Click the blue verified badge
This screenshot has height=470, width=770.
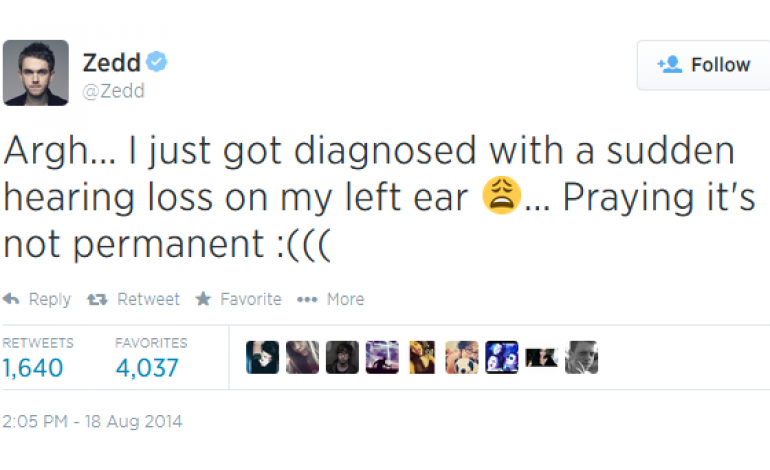pyautogui.click(x=156, y=61)
